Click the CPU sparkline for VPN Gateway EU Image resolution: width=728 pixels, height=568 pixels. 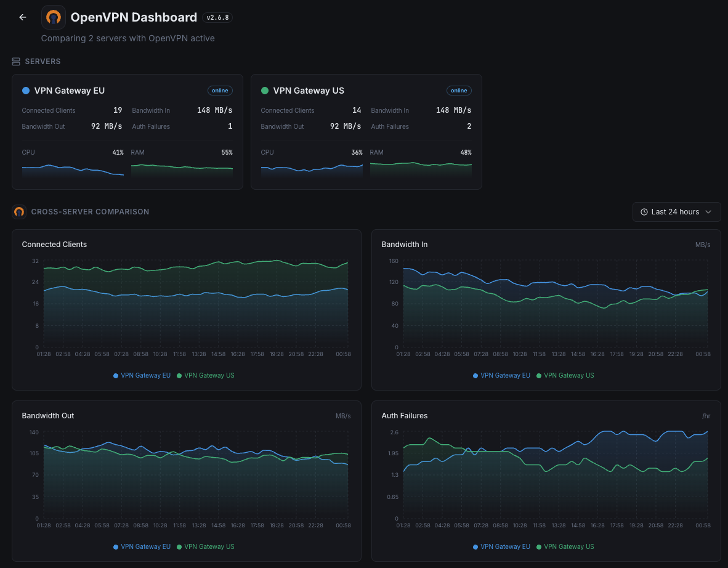click(x=73, y=169)
